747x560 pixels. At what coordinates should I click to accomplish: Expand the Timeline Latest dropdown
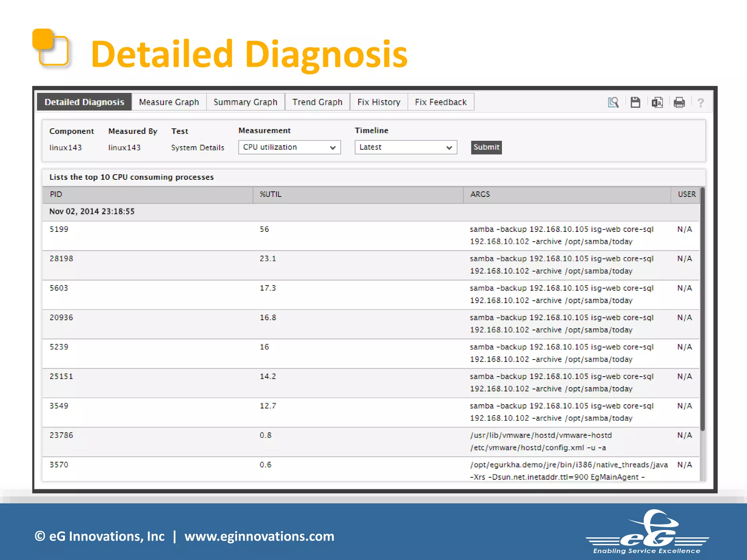pyautogui.click(x=406, y=147)
